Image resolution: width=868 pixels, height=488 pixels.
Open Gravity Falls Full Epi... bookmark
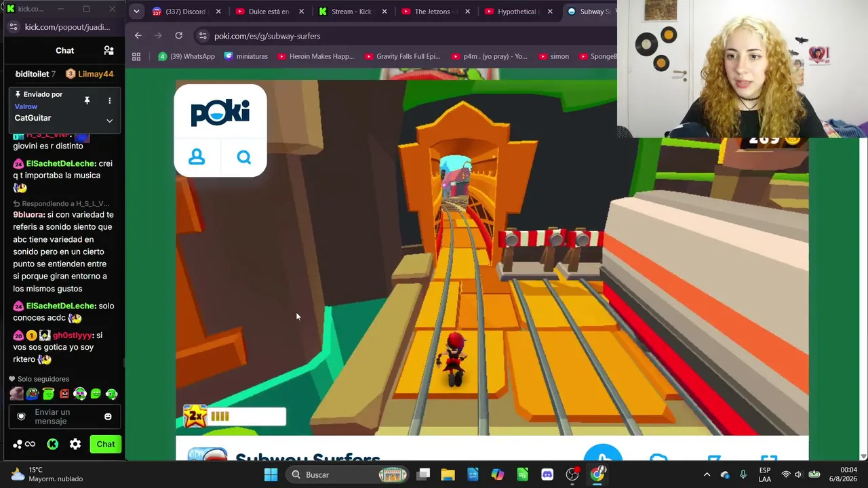403,56
